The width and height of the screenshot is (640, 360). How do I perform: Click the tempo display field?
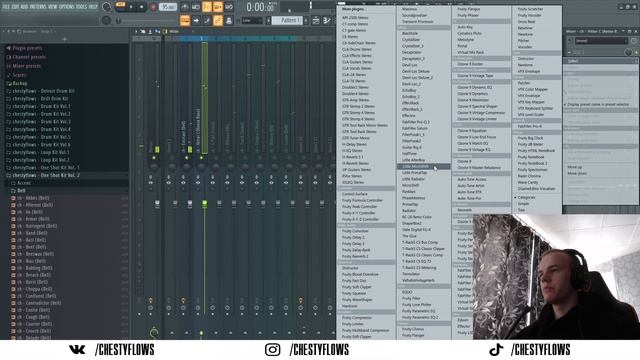168,7
